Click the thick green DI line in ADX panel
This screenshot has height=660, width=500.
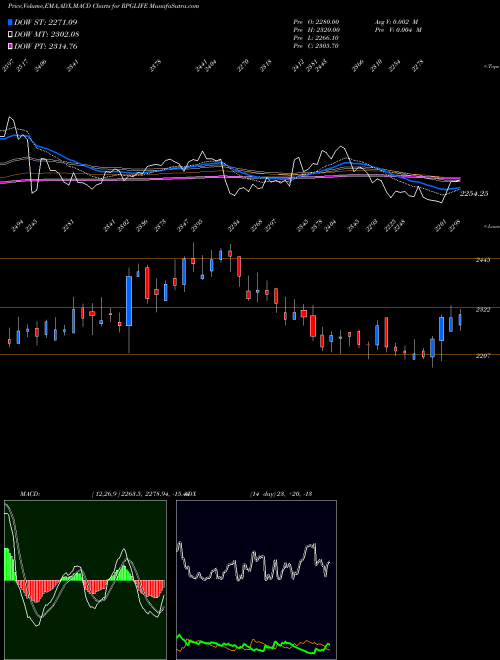pos(253,646)
